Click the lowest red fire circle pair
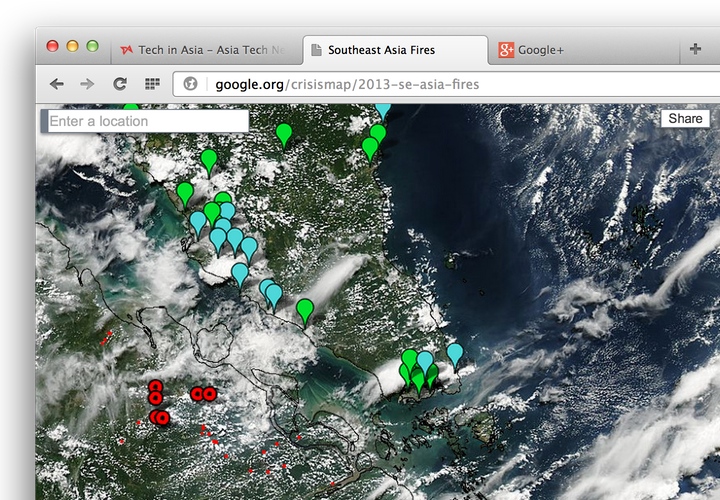Viewport: 720px width, 500px height. tap(159, 417)
